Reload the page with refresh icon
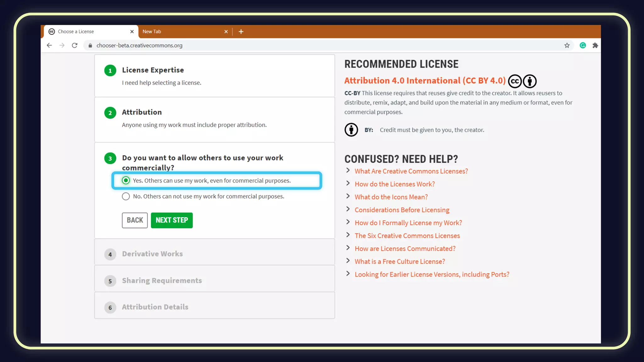This screenshot has height=362, width=644. coord(75,45)
